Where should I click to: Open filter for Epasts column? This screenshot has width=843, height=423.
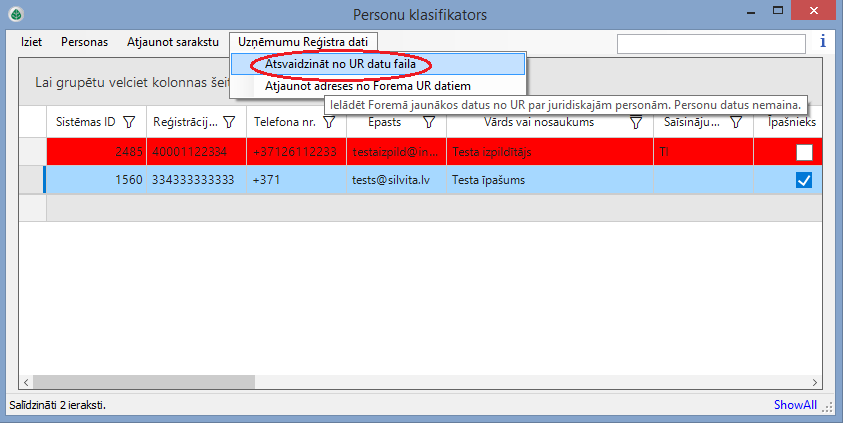429,122
